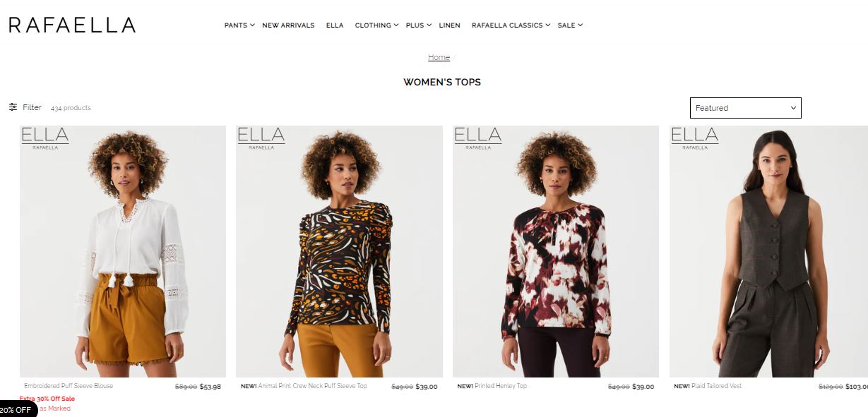Open the Printed Henley Top product link

pyautogui.click(x=492, y=386)
